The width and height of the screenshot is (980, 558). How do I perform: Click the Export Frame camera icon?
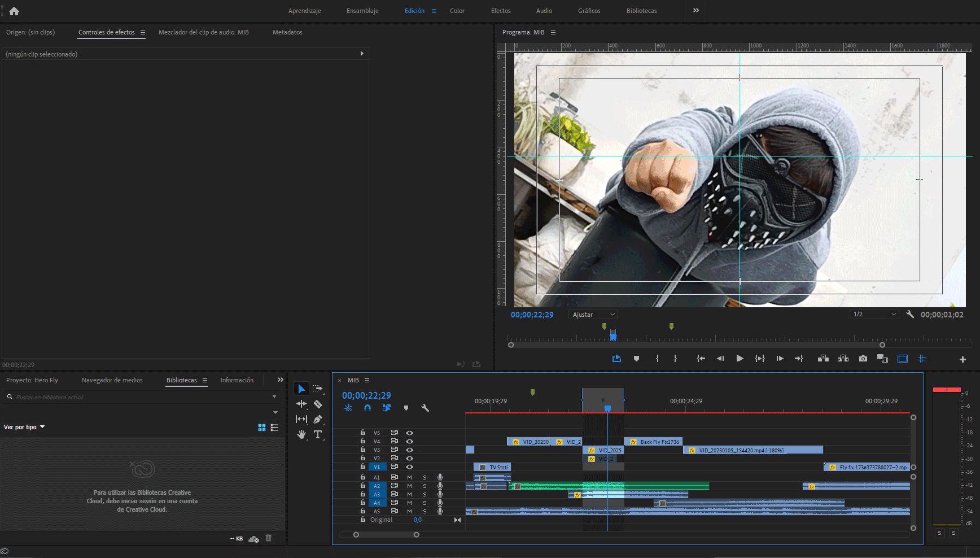[x=863, y=359]
